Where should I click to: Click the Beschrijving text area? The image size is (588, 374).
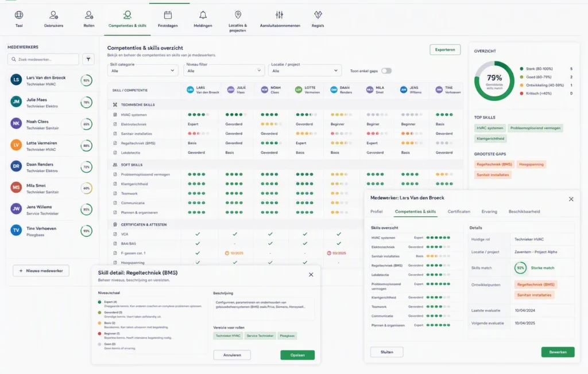click(263, 309)
